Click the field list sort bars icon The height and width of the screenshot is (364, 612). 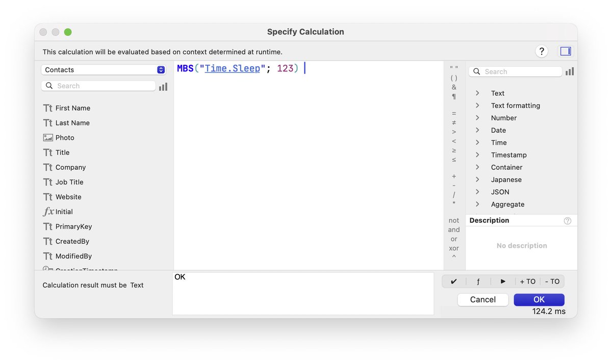(x=163, y=86)
